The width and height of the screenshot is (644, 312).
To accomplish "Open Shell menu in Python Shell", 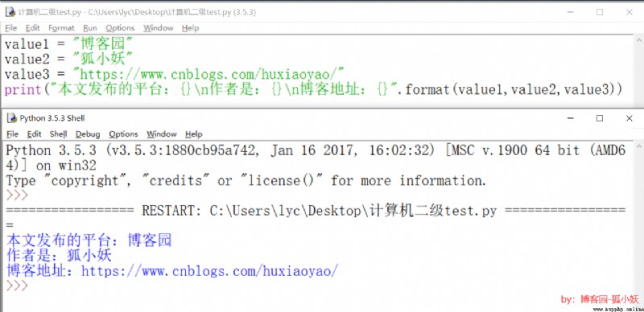I will [x=58, y=134].
